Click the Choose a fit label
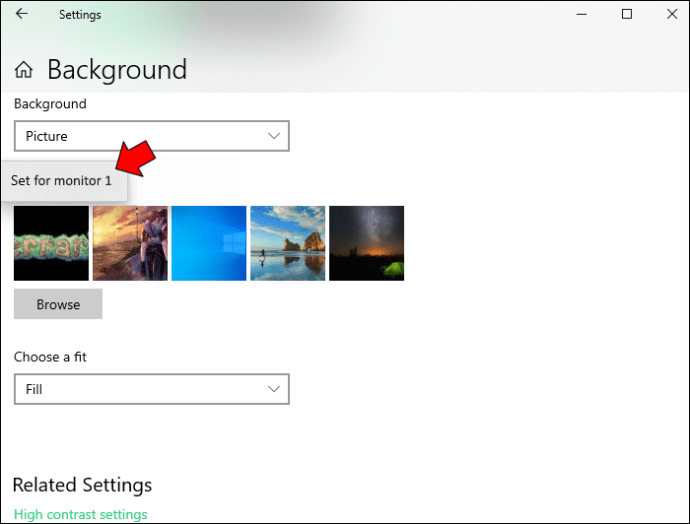This screenshot has height=524, width=690. [50, 357]
